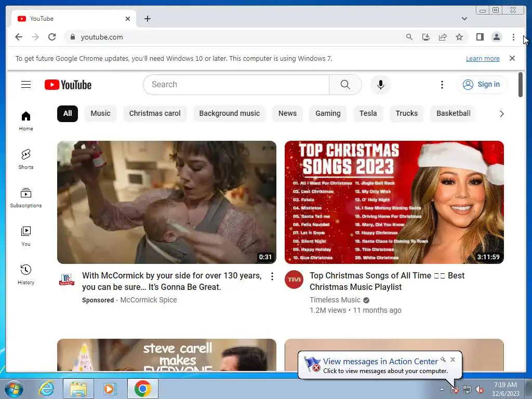Close the Action Center balloon
This screenshot has width=532, height=399.
pyautogui.click(x=453, y=360)
